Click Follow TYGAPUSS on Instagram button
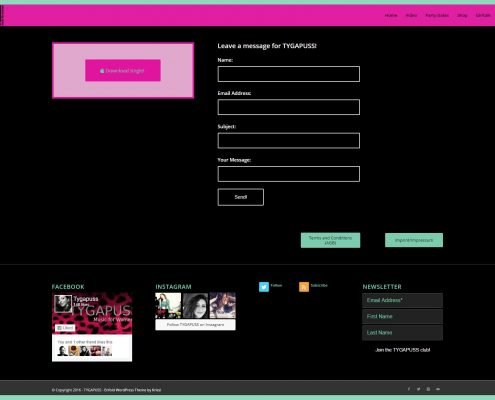 point(195,325)
